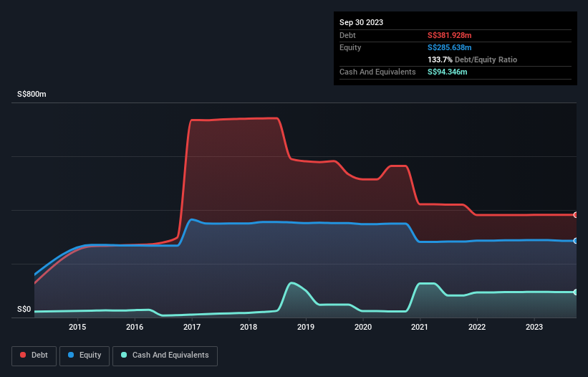Click the 2015 x-axis label

[77, 327]
